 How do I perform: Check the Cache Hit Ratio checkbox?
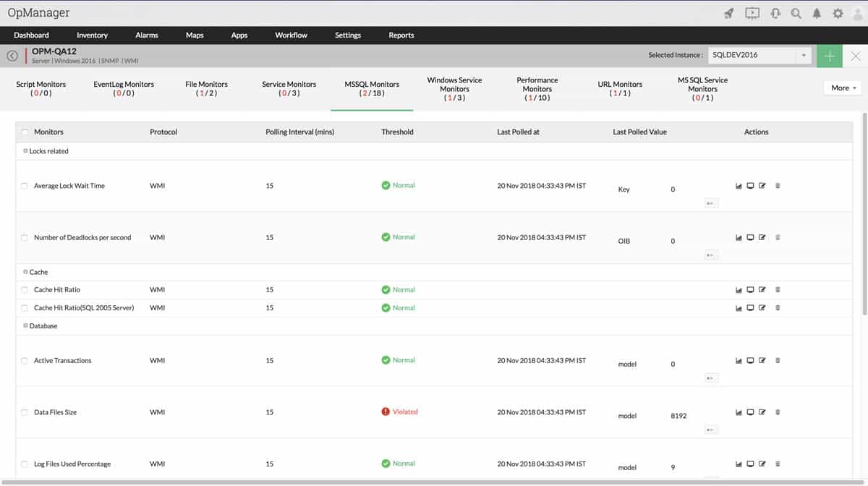click(24, 289)
